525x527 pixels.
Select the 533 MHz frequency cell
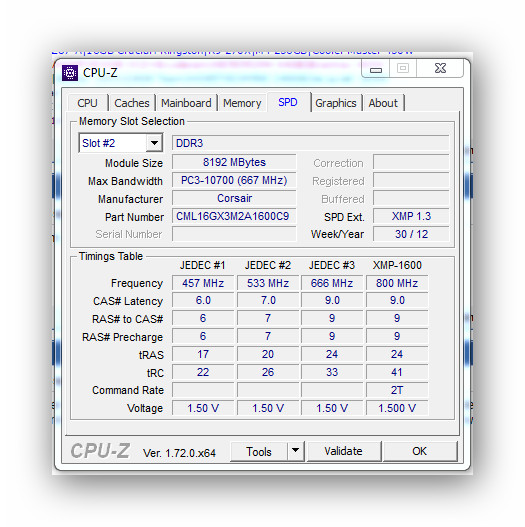(268, 283)
